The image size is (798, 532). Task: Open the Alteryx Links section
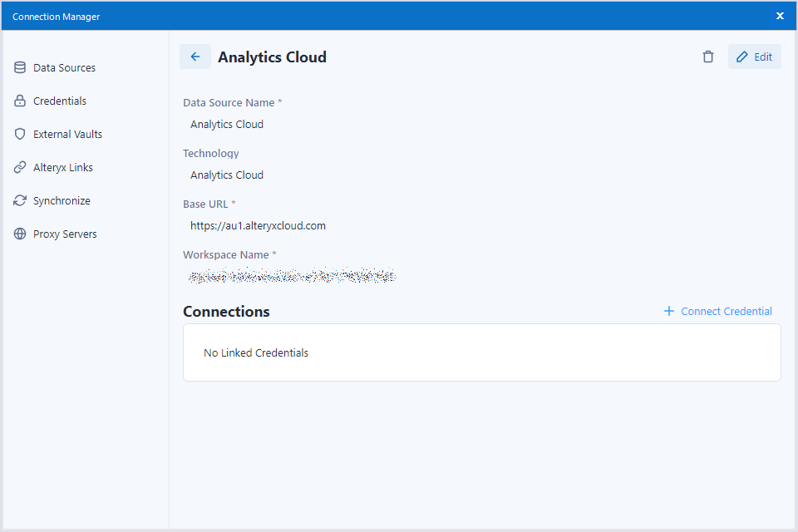[x=53, y=167]
